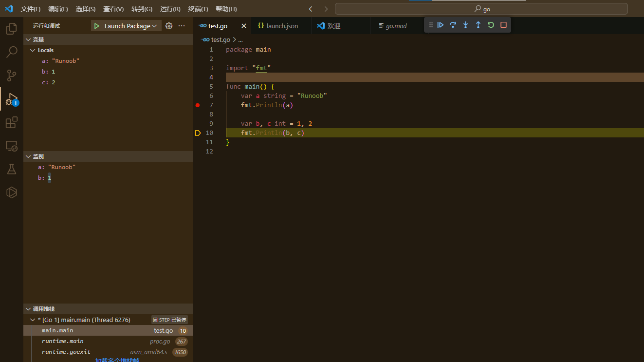Open debug view More Actions ellipsis

point(182,26)
